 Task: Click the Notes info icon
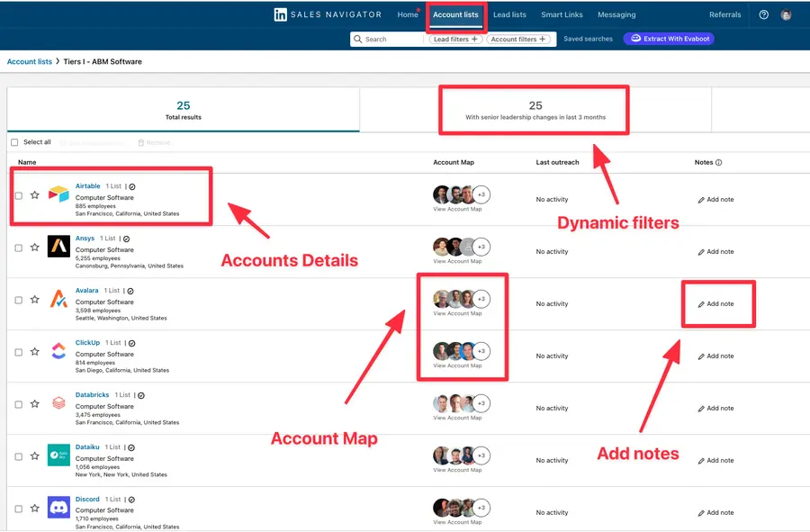pos(716,162)
